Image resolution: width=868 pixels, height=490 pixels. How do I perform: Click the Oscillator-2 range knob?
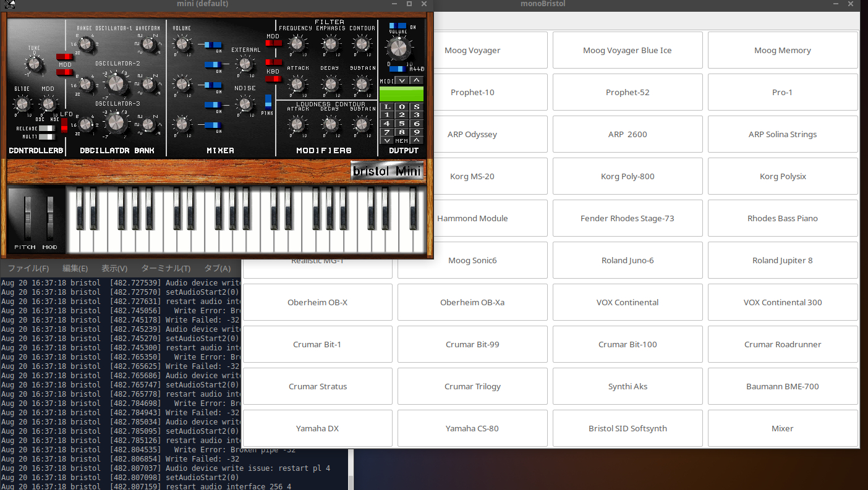coord(86,85)
